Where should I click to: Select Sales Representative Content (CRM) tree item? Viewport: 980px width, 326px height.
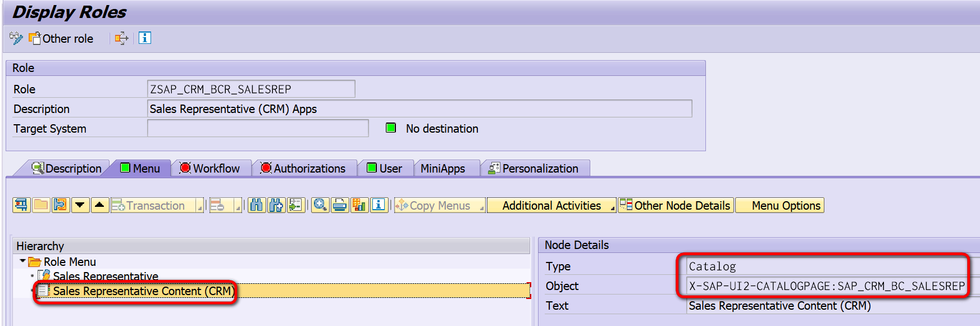click(143, 291)
